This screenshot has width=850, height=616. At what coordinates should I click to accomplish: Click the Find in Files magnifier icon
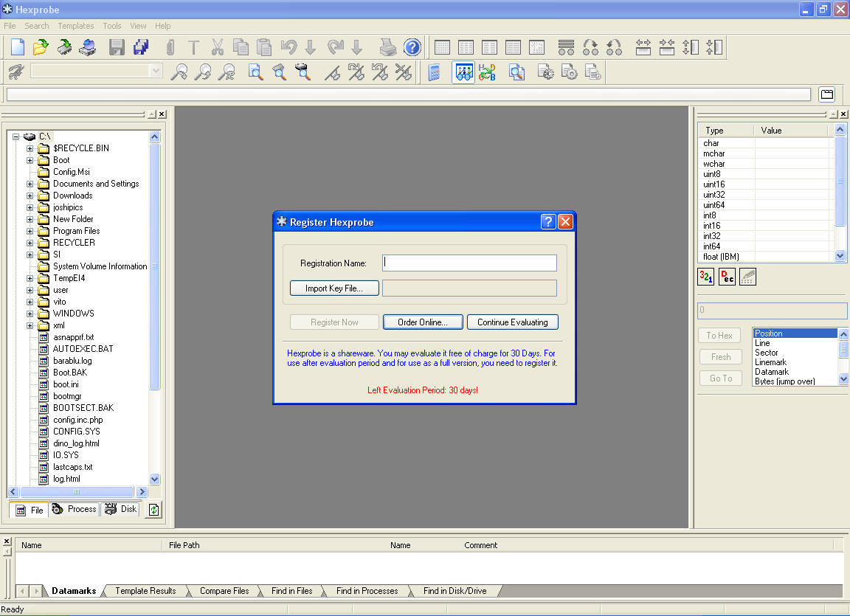click(x=255, y=72)
